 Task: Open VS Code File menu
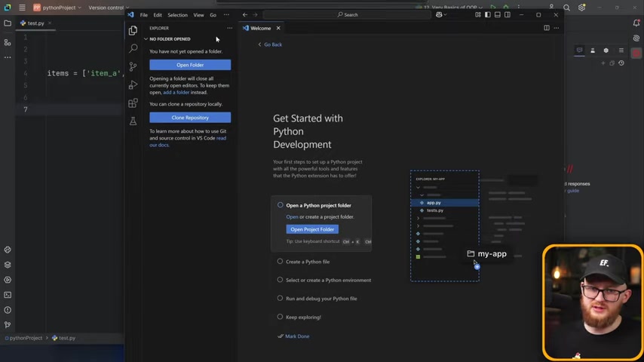(x=144, y=15)
